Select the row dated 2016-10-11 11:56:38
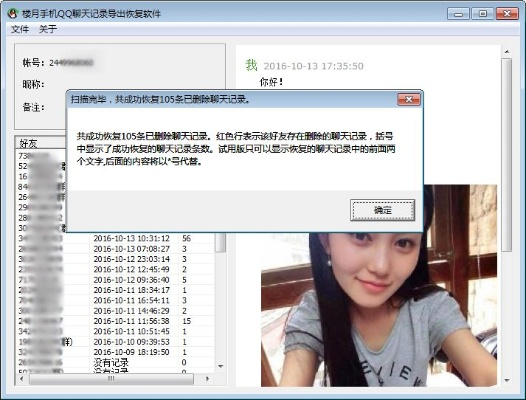This screenshot has width=526, height=400. click(115, 321)
